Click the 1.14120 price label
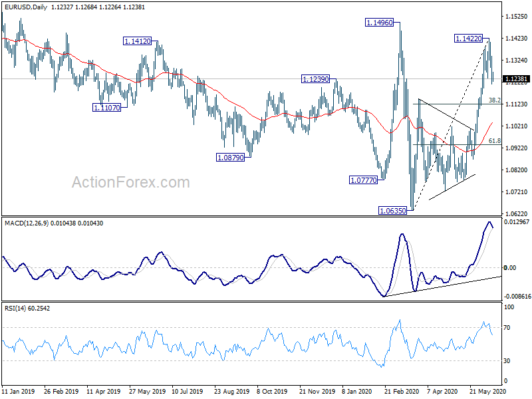532x399 pixels. pyautogui.click(x=138, y=41)
